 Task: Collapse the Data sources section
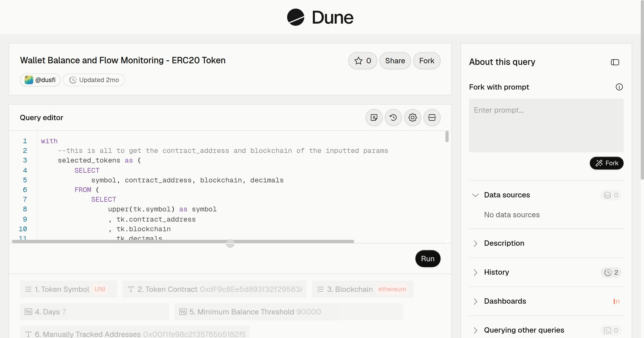coord(475,195)
